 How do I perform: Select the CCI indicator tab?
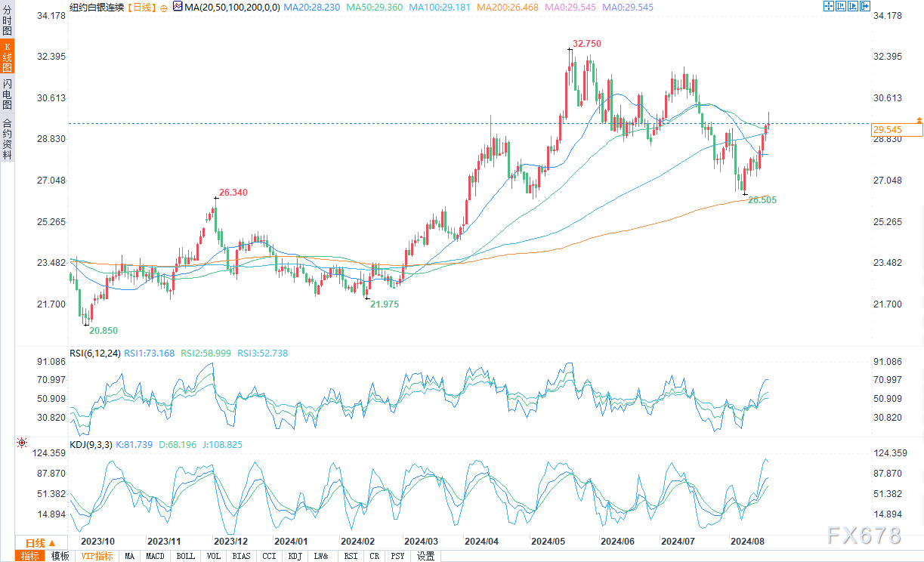tap(269, 556)
